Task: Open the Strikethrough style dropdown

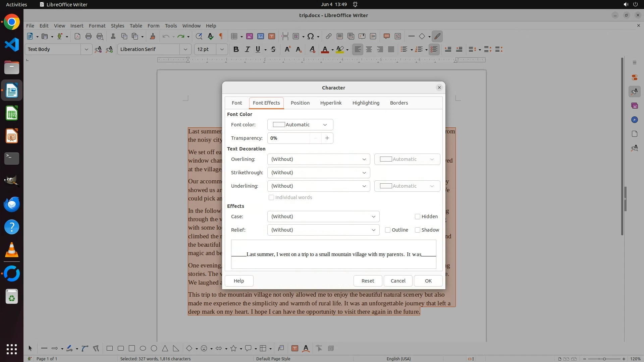Action: point(318,173)
